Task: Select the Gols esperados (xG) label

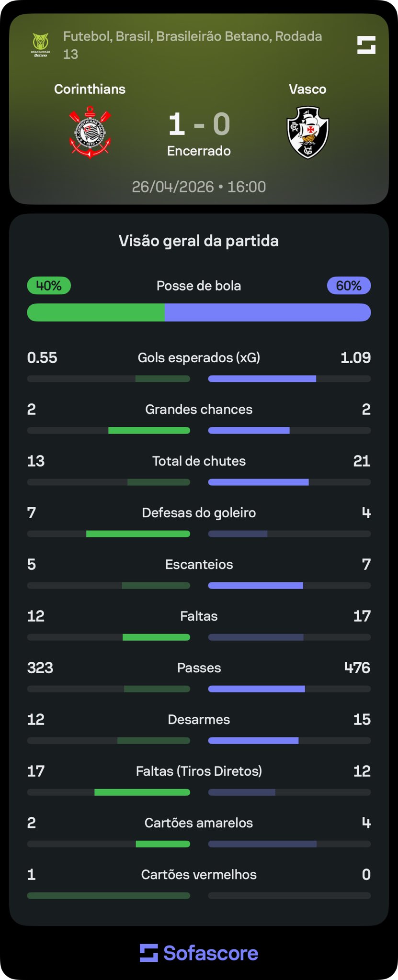Action: click(199, 357)
